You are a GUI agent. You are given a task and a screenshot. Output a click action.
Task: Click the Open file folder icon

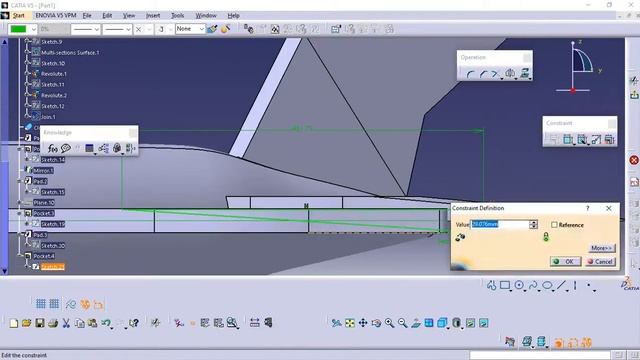[x=27, y=323]
